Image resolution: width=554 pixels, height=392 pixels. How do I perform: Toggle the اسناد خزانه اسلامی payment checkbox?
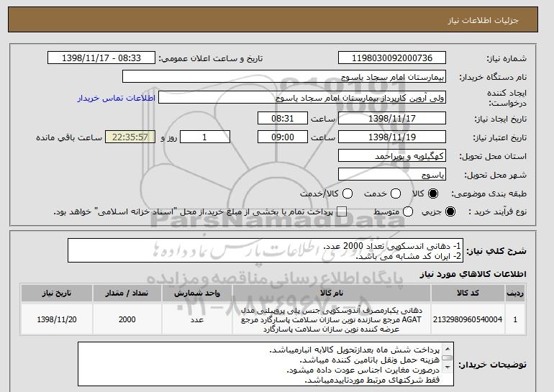click(341, 211)
